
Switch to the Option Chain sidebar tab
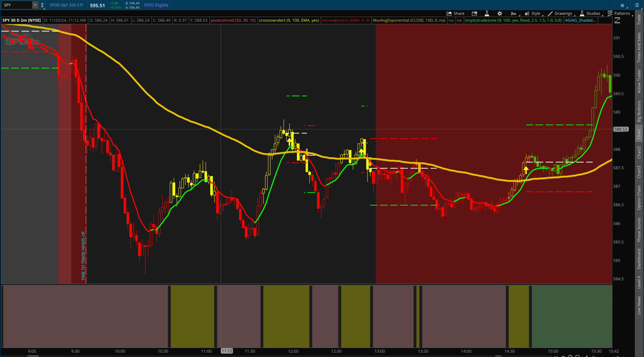(x=639, y=197)
